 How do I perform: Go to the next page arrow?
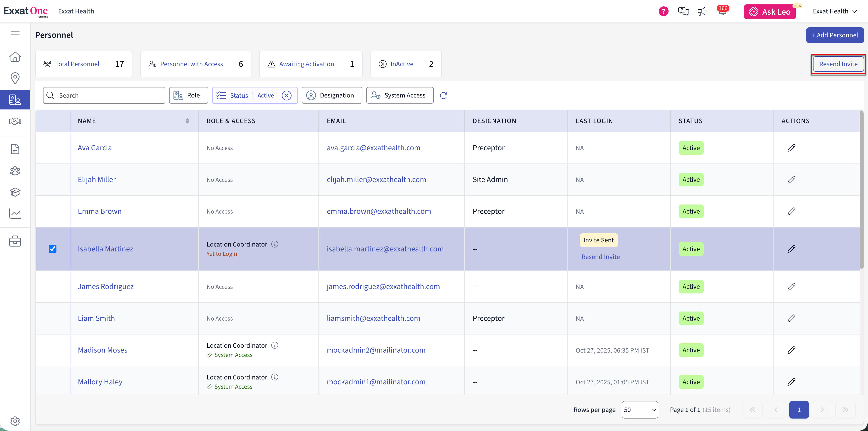(x=822, y=410)
